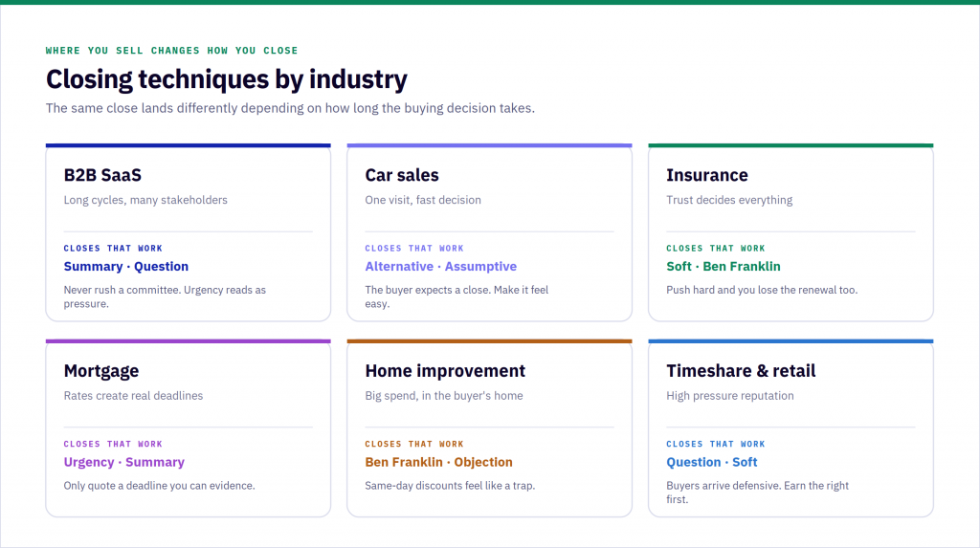Click 'Summary · Question' closes text
The image size is (980, 548).
click(126, 266)
